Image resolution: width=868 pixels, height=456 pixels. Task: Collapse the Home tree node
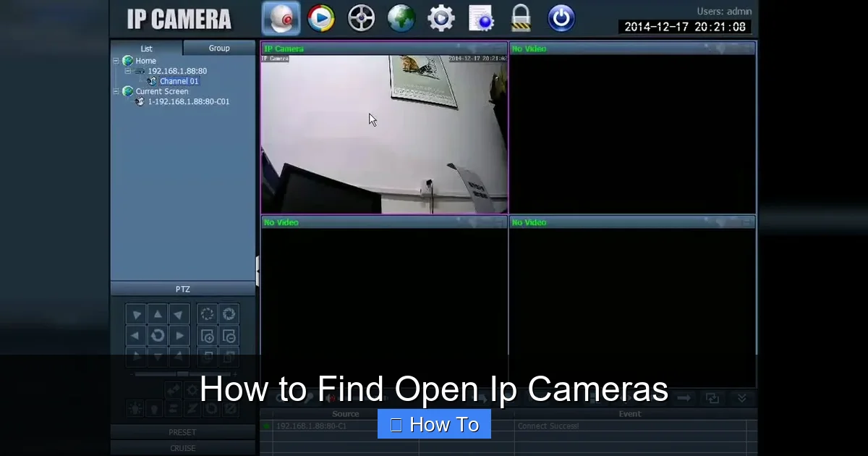(x=116, y=61)
